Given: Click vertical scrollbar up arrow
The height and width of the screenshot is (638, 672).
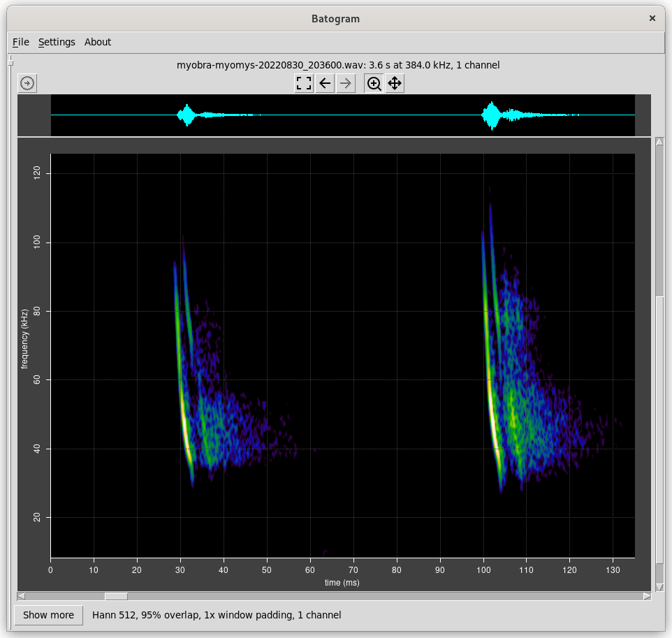Looking at the screenshot, I should pos(659,143).
